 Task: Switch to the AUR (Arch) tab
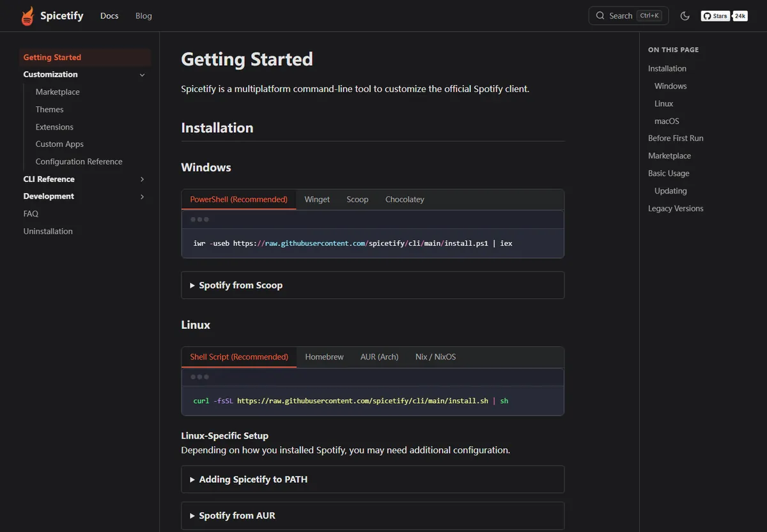pos(379,357)
